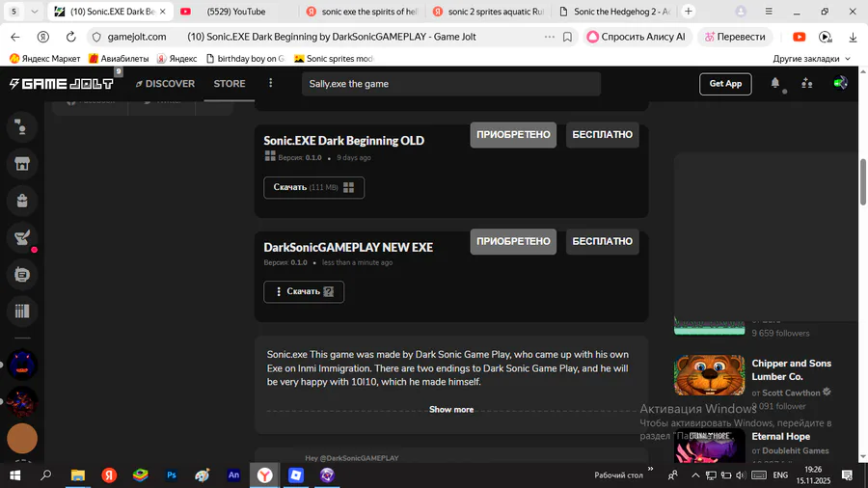Click ПРИОБРЕТЕНО for Sonic.EXE Dark Beginning OLD
This screenshot has height=488, width=868.
click(x=513, y=134)
